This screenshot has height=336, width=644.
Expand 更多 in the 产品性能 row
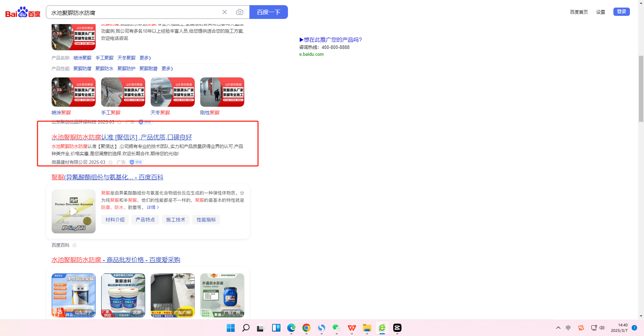[168, 69]
